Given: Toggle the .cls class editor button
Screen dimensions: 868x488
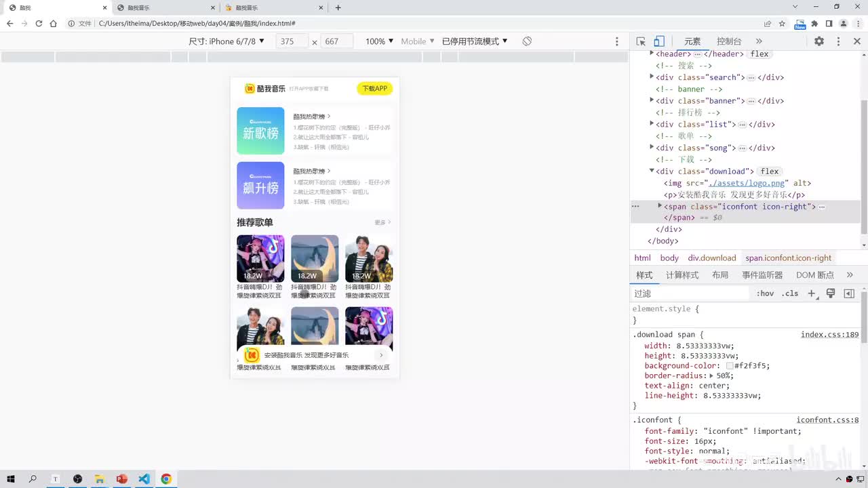Looking at the screenshot, I should tap(790, 293).
